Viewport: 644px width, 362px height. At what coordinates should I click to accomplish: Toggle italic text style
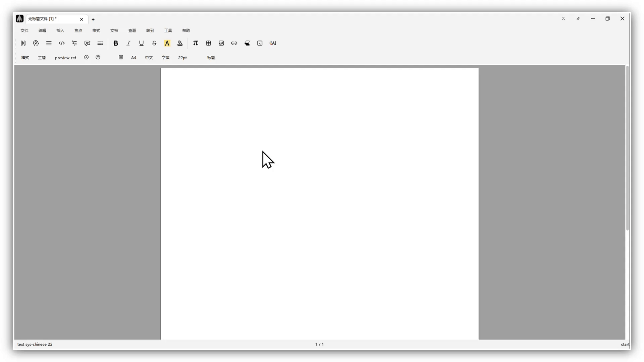point(128,43)
